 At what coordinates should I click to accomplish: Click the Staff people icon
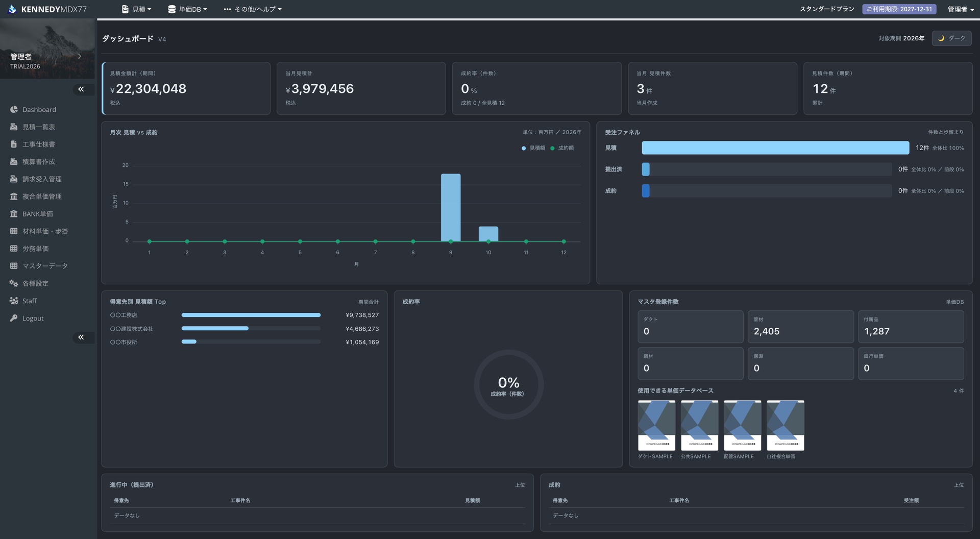14,301
